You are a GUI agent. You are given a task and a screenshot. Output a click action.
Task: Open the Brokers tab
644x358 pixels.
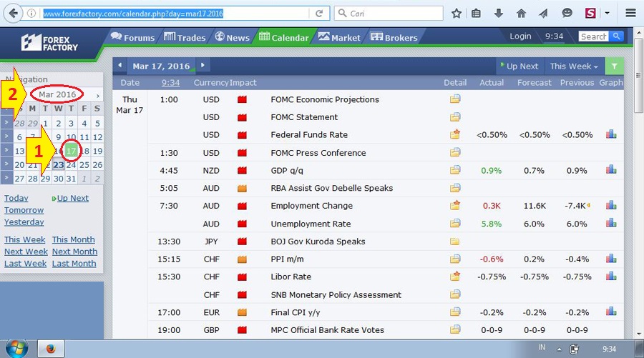point(394,37)
